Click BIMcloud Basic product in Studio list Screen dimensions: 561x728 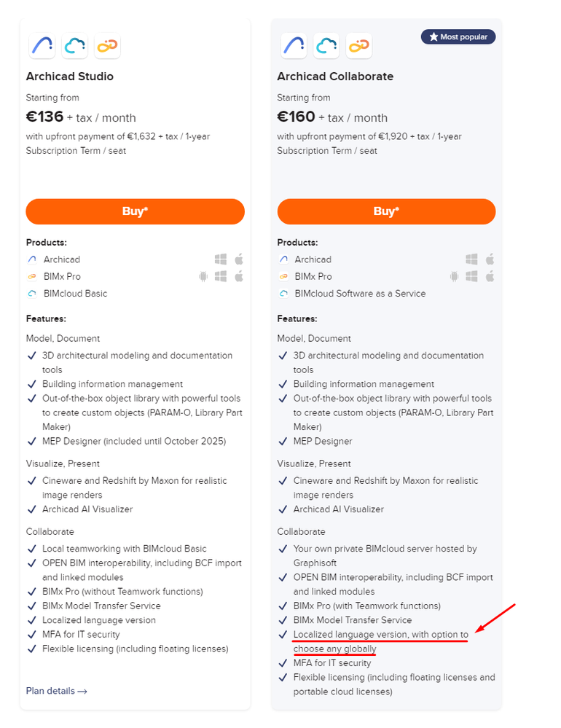point(74,294)
